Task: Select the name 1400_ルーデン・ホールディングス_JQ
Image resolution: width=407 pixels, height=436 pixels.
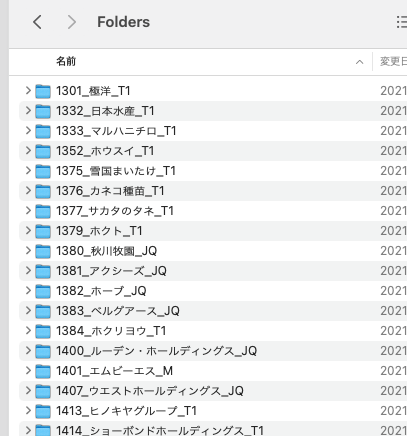Action: point(156,351)
